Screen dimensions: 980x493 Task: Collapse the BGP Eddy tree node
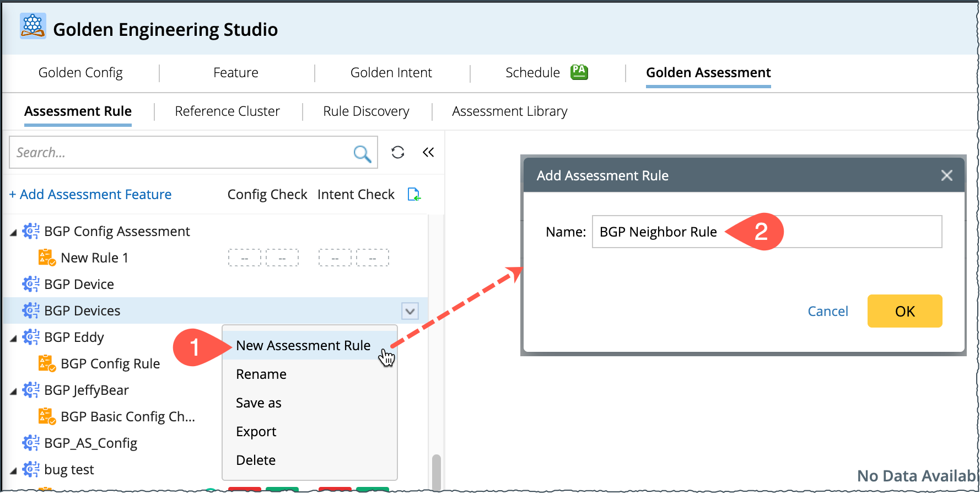13,338
